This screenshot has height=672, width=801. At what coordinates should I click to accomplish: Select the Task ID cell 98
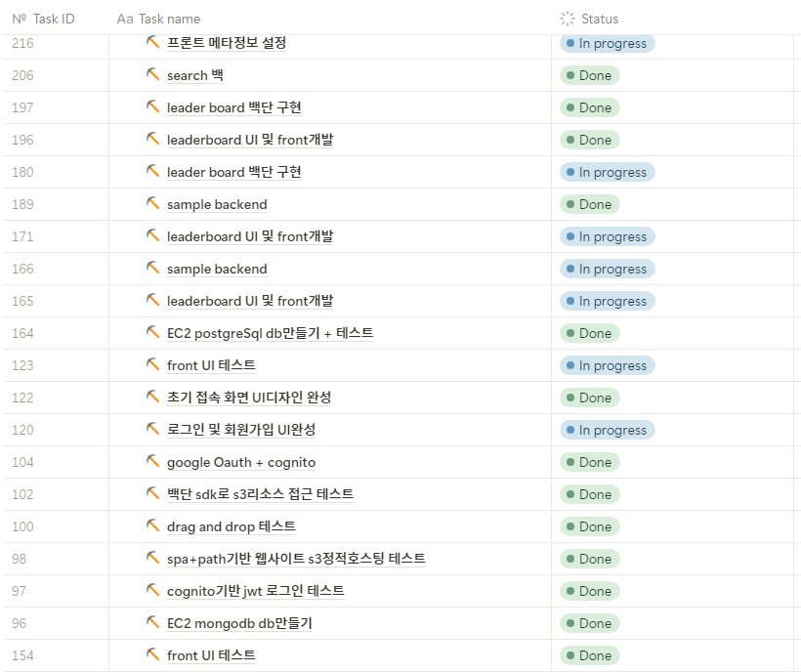click(x=57, y=559)
